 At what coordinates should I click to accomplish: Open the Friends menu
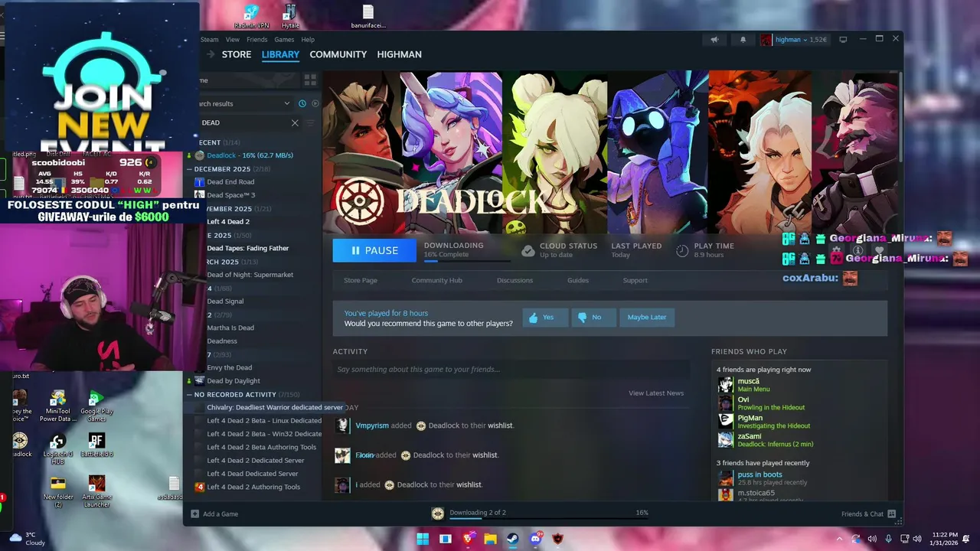[x=257, y=40]
